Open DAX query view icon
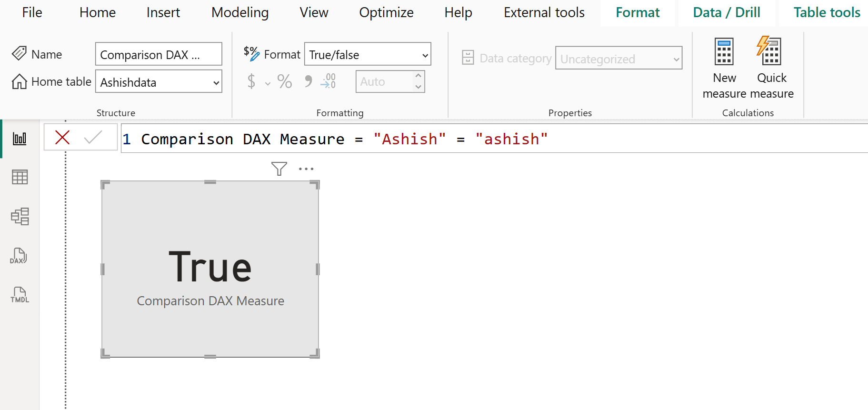The height and width of the screenshot is (410, 868). 19,256
